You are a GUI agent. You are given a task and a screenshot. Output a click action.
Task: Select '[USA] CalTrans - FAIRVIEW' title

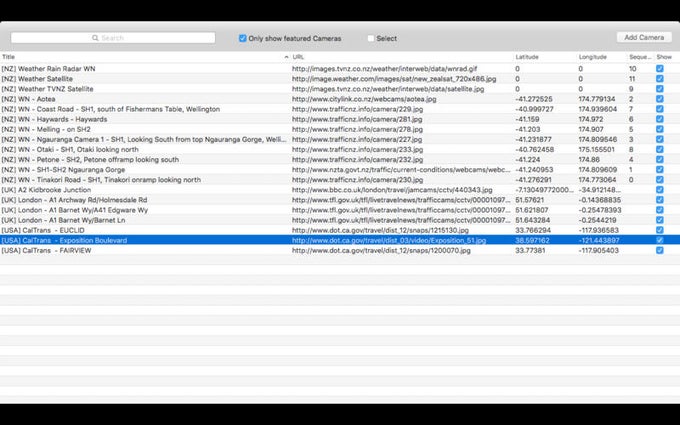46,250
